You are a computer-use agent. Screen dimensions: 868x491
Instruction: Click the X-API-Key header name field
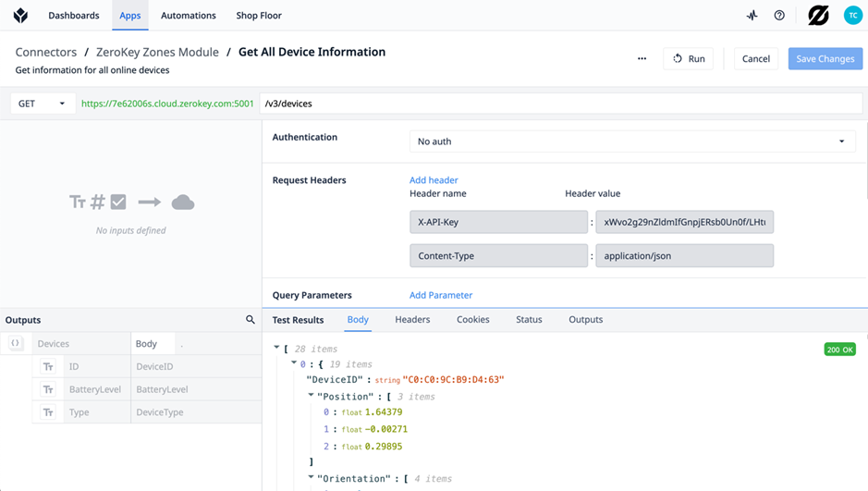point(498,222)
